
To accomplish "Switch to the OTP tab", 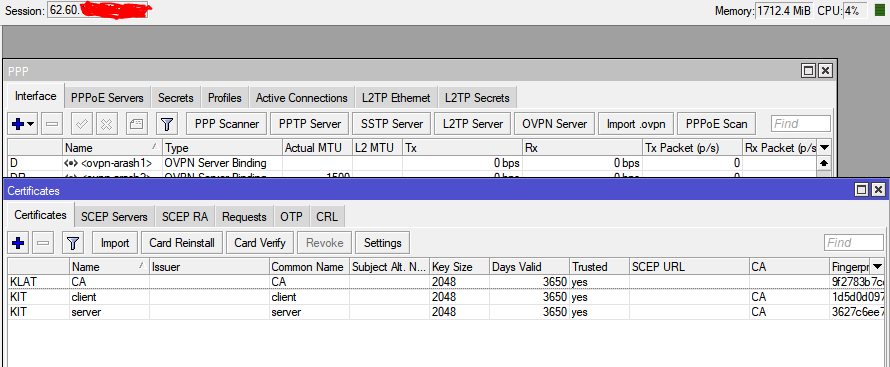I will 291,217.
